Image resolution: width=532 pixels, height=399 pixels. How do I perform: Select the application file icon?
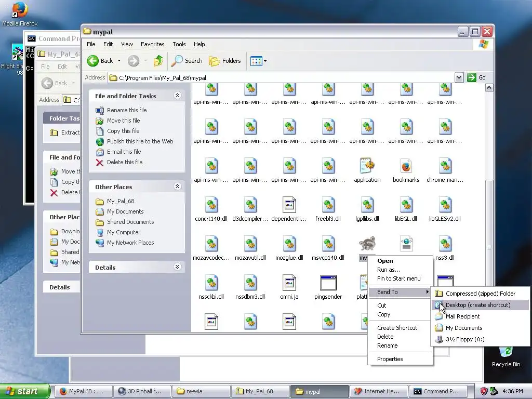point(367,166)
